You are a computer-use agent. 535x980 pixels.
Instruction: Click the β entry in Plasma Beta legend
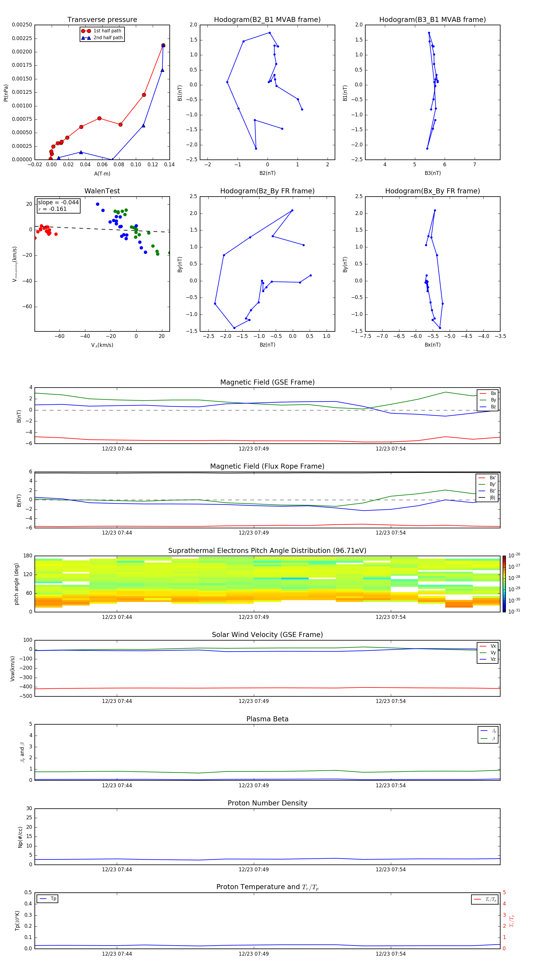(x=488, y=739)
